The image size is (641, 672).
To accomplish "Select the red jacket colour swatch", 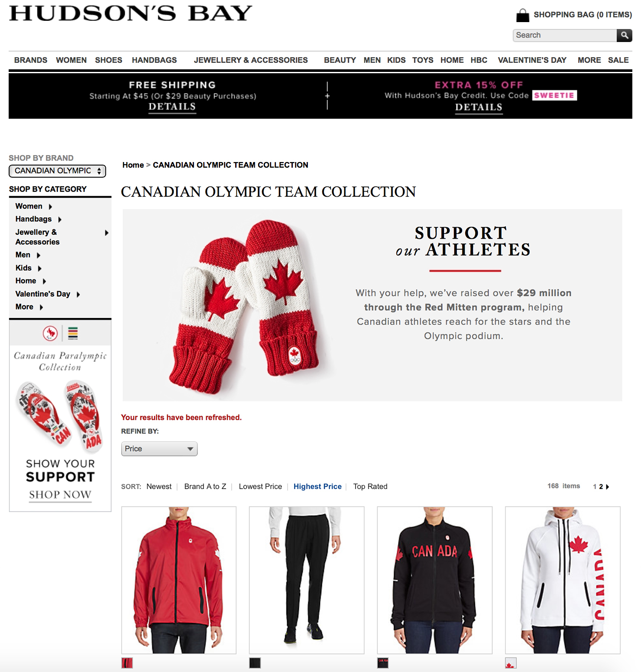I will pos(127,663).
